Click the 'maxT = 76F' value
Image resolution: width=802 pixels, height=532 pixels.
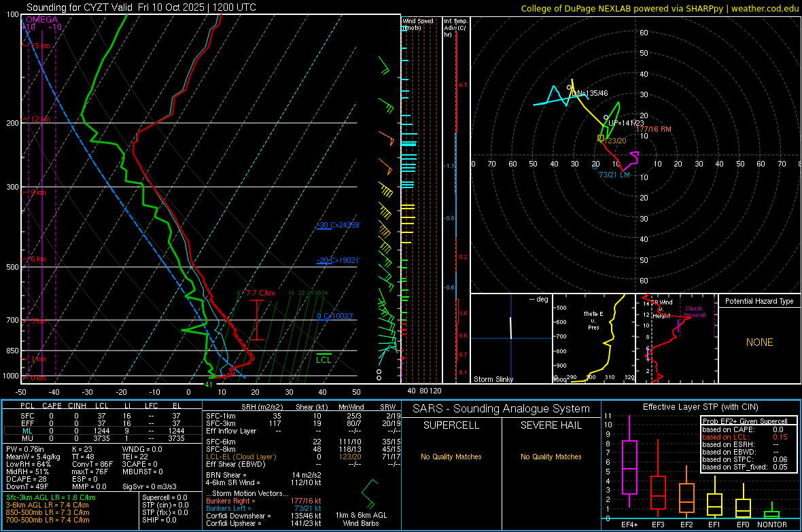click(x=90, y=472)
